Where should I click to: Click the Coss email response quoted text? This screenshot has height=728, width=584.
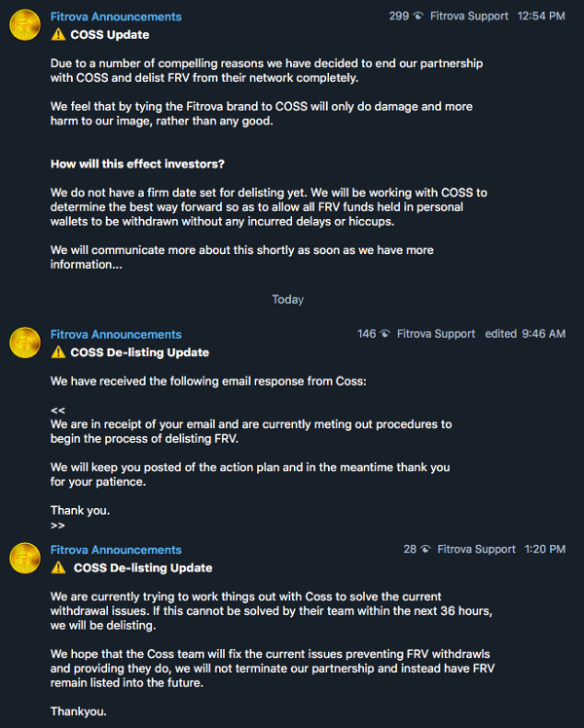251,431
